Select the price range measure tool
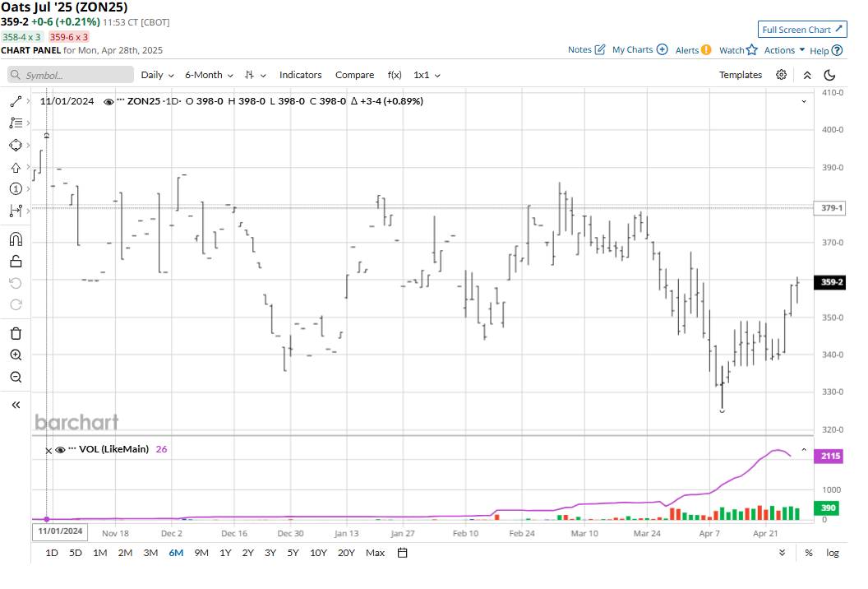This screenshot has width=868, height=589. coord(16,211)
